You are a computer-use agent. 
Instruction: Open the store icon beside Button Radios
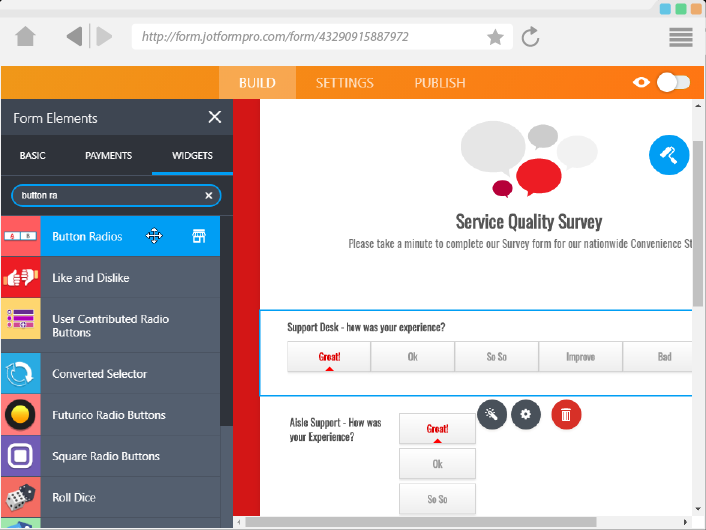point(199,236)
